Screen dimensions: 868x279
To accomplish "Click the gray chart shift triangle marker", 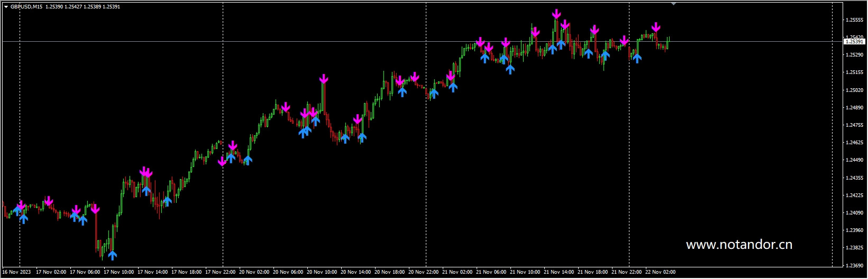I will coord(673,4).
